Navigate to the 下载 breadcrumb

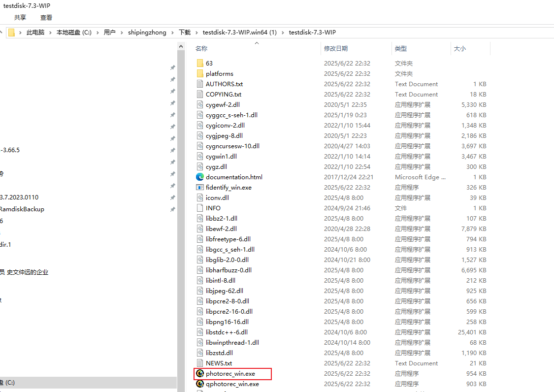tap(185, 33)
